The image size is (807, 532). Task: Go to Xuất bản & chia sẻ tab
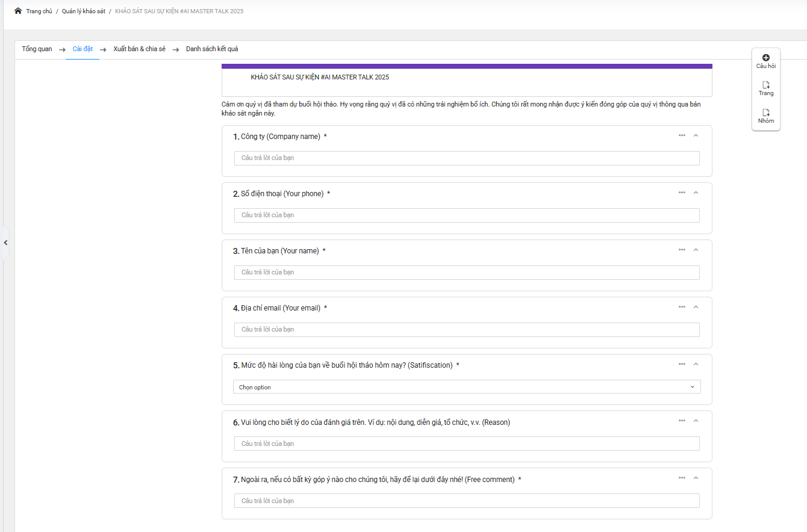(139, 49)
